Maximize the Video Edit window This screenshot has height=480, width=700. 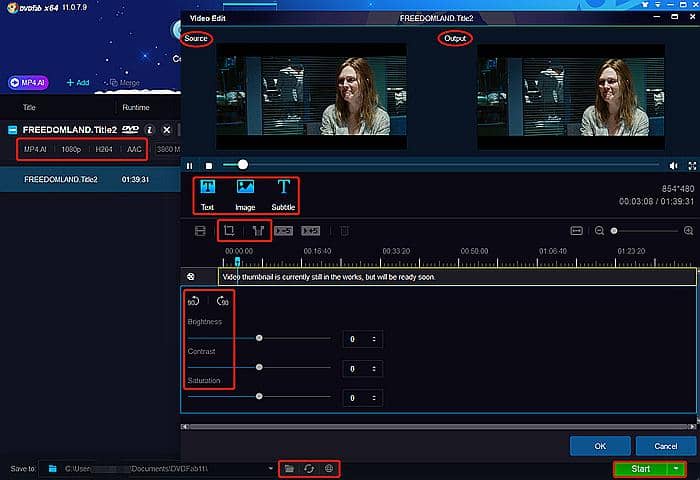pyautogui.click(x=675, y=17)
